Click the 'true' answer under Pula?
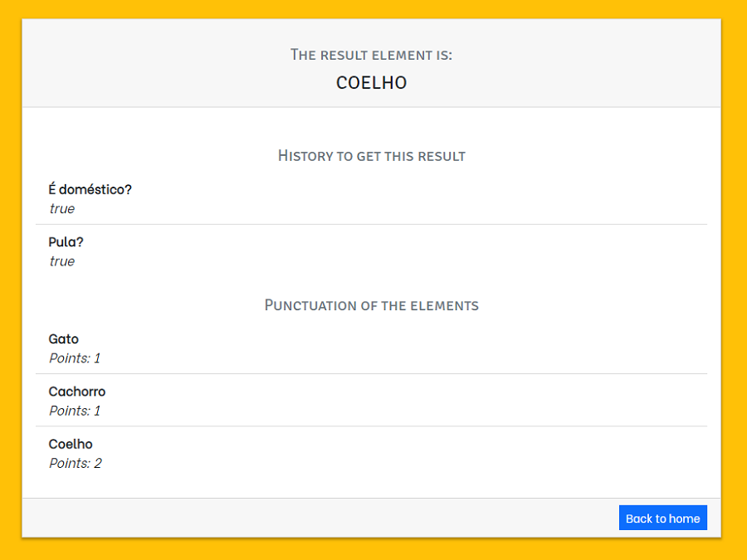The height and width of the screenshot is (560, 747). click(x=61, y=261)
